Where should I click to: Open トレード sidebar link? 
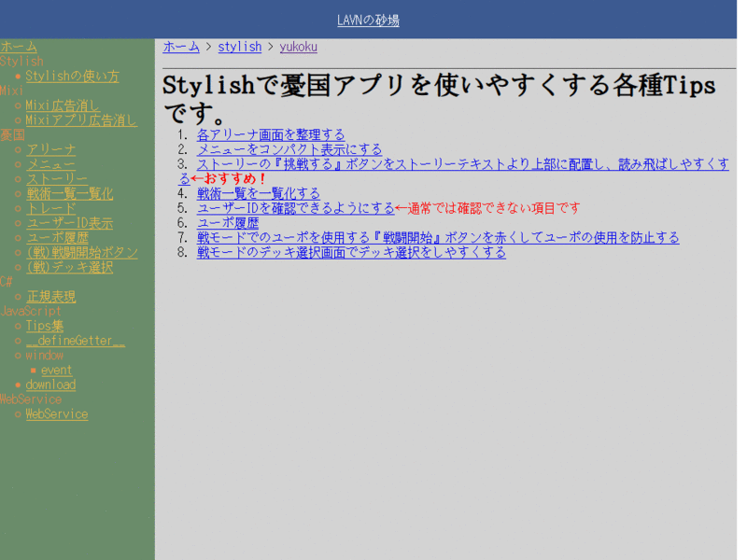(x=51, y=208)
